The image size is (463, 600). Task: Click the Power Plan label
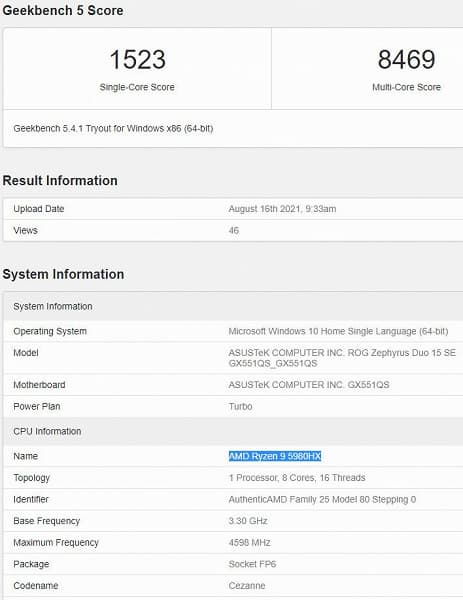coord(37,406)
